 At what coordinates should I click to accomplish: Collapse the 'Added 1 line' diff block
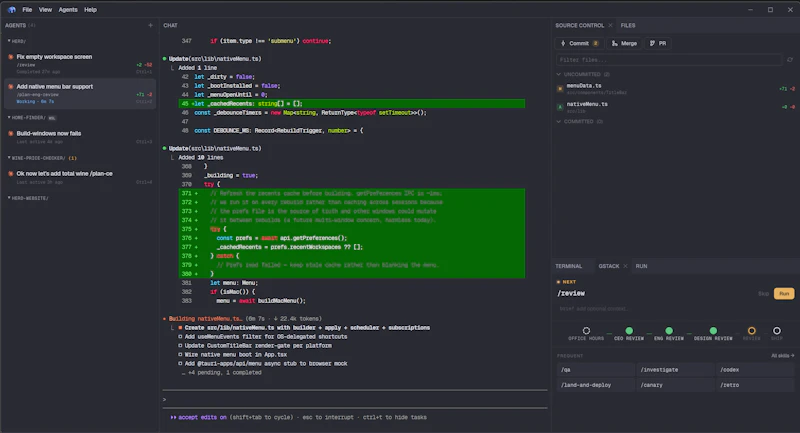coord(172,68)
